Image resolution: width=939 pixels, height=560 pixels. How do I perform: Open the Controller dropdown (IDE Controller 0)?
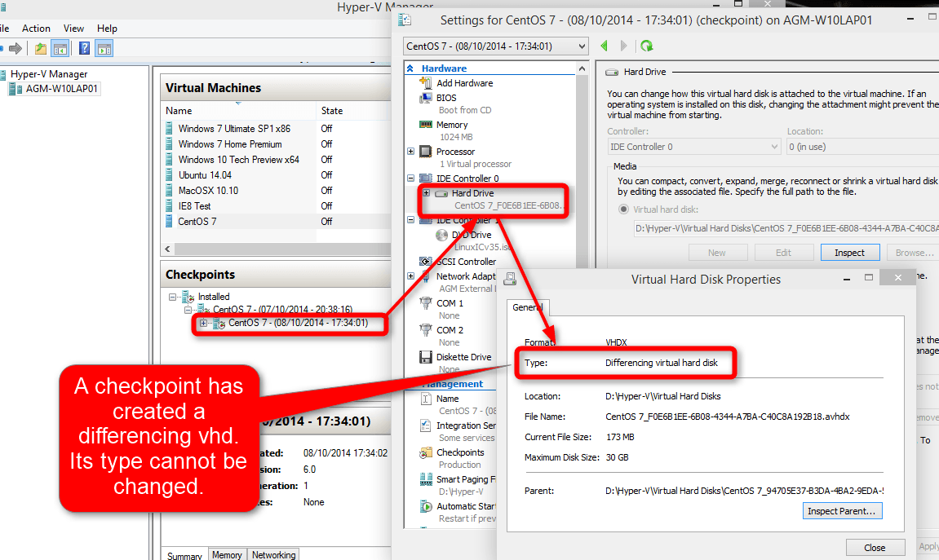pyautogui.click(x=693, y=147)
